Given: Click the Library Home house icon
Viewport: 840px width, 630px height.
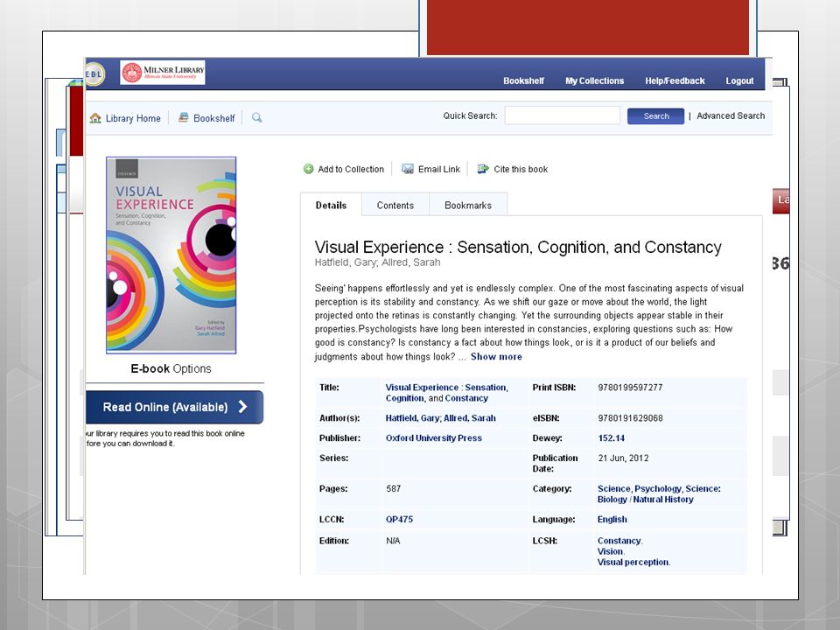Looking at the screenshot, I should (95, 118).
